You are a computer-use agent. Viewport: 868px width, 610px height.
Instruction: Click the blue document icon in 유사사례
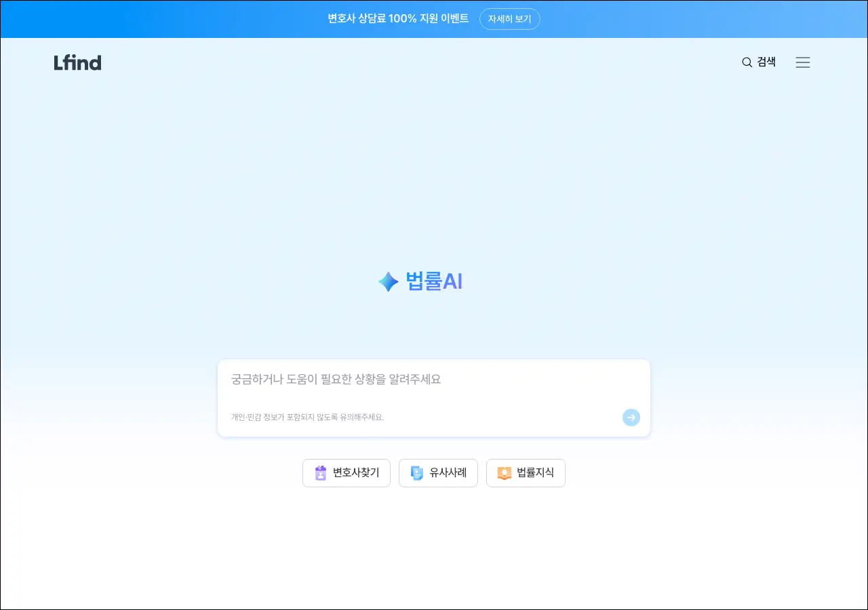417,473
